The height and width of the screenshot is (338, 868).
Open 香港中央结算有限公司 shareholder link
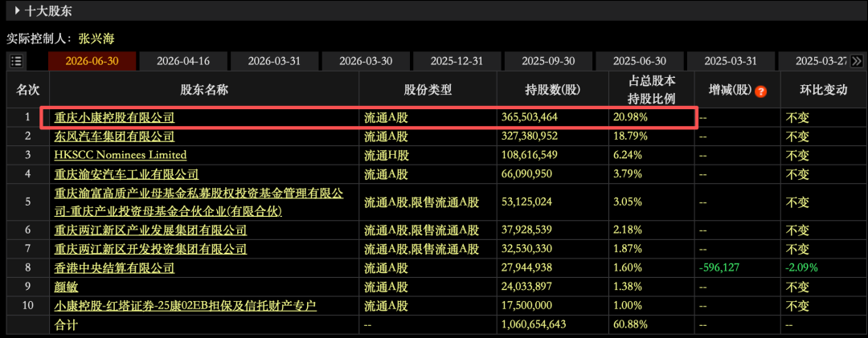(x=114, y=267)
